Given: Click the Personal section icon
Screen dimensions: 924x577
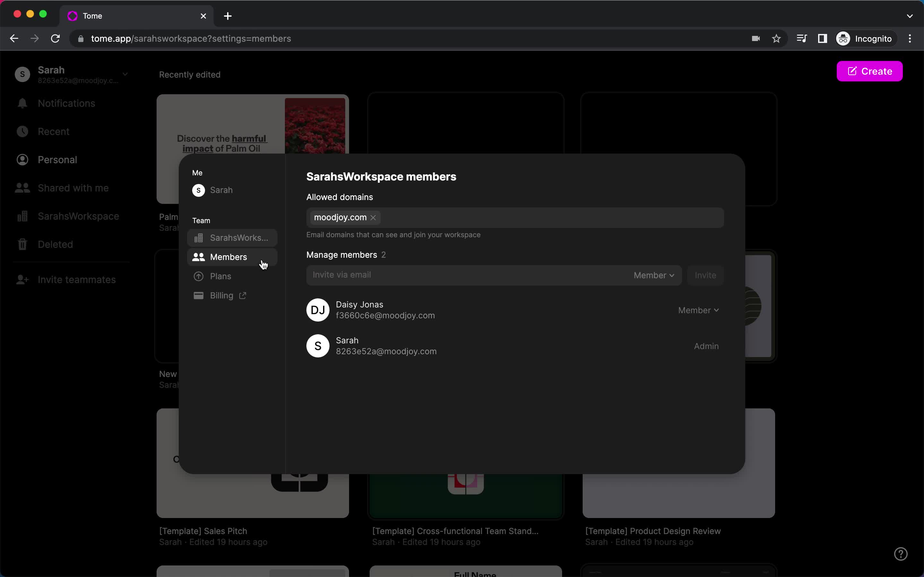Looking at the screenshot, I should click(22, 160).
